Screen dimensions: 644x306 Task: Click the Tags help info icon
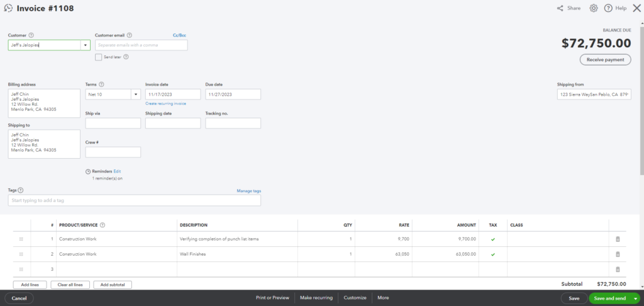[21, 190]
